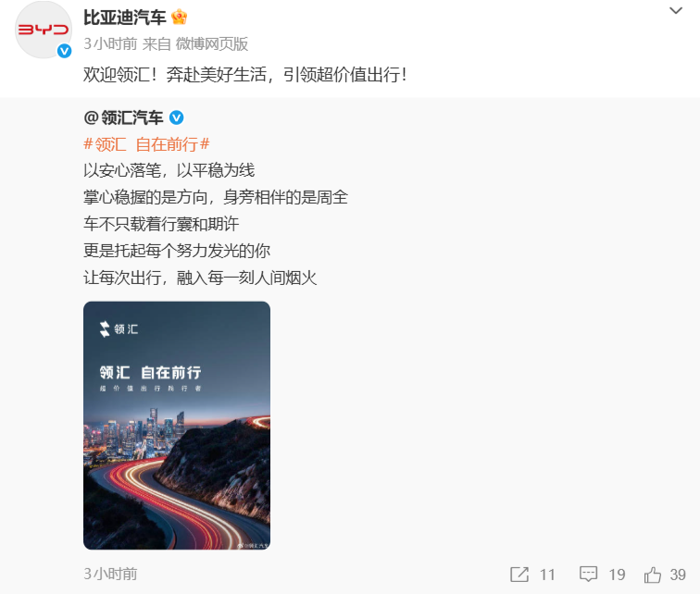Click the bottom 3小时前 repost timestamp
The image size is (700, 594).
point(110,574)
